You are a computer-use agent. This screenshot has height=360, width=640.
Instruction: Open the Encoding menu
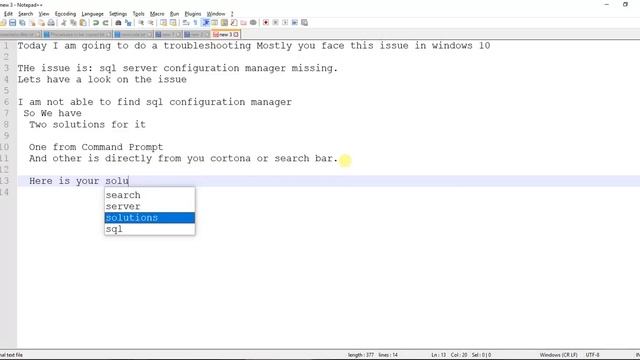(65, 14)
